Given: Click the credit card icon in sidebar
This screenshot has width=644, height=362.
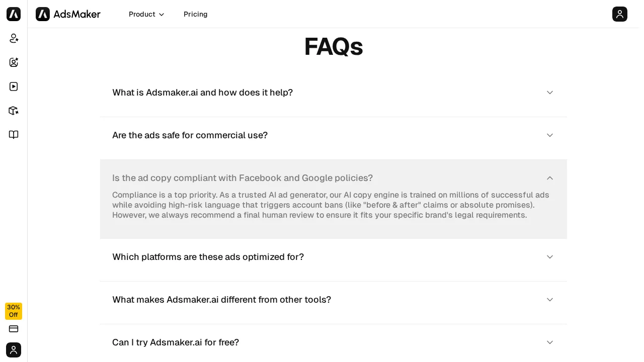Looking at the screenshot, I should [x=14, y=329].
